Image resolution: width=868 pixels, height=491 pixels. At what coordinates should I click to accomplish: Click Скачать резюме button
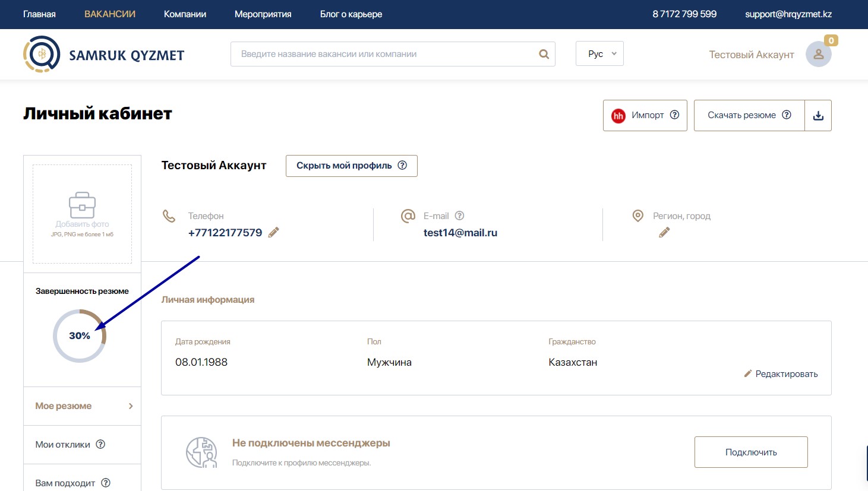pos(749,115)
